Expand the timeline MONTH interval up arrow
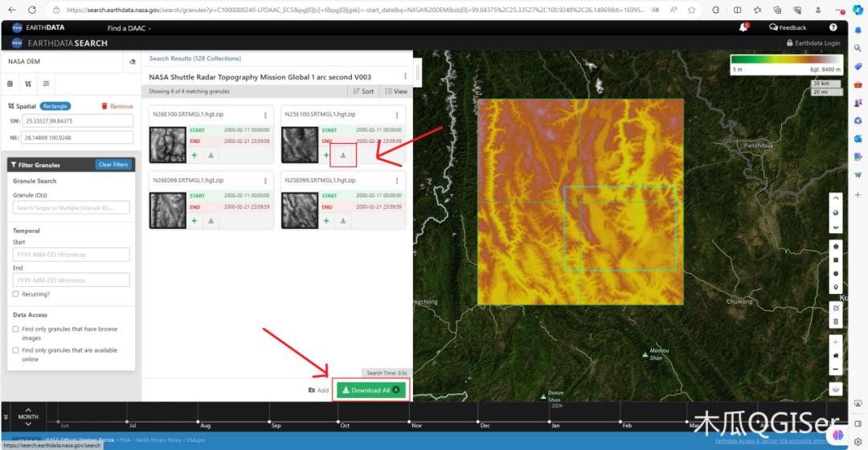Screen dimensions: 868x450 28,410
